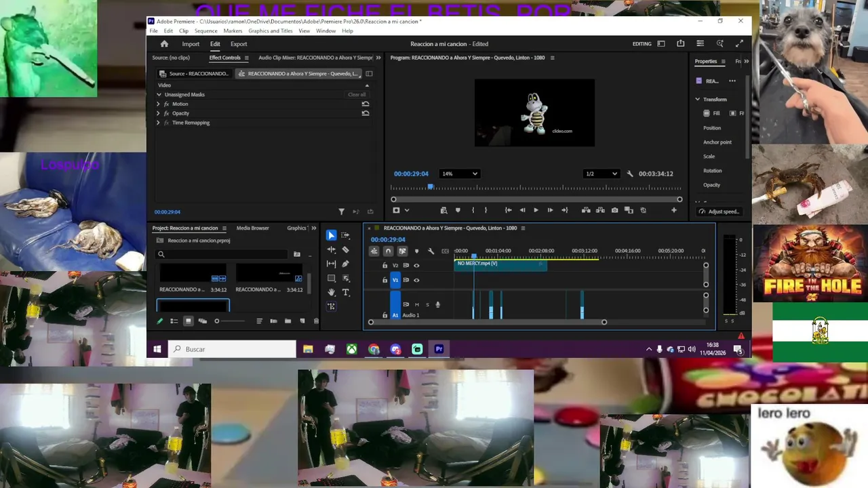Toggle closed captions CC track button

click(445, 251)
